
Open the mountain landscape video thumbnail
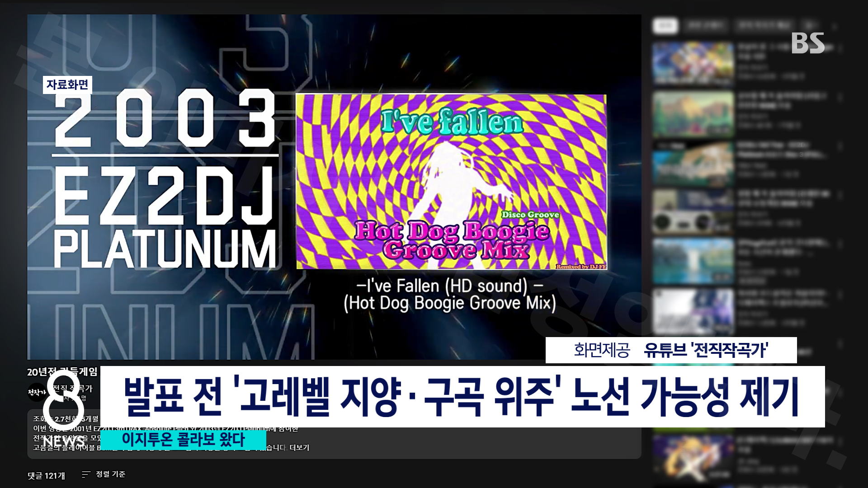click(x=693, y=113)
